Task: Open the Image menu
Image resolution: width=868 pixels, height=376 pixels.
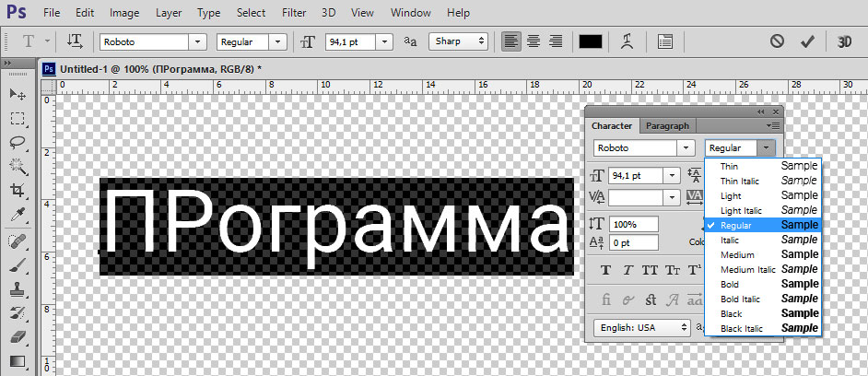Action: (x=124, y=13)
